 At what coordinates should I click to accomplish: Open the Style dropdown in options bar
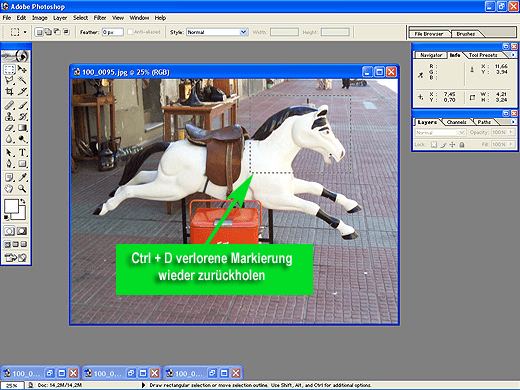[217, 32]
